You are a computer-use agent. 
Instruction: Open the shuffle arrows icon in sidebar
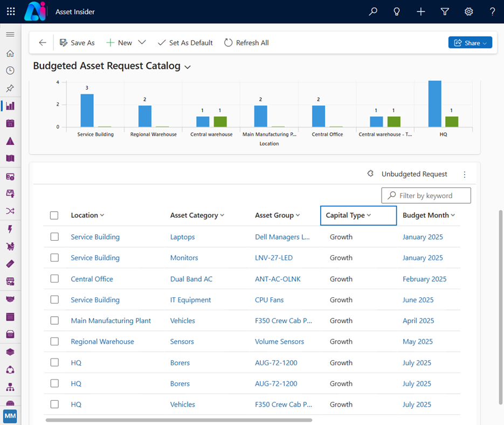[x=10, y=211]
